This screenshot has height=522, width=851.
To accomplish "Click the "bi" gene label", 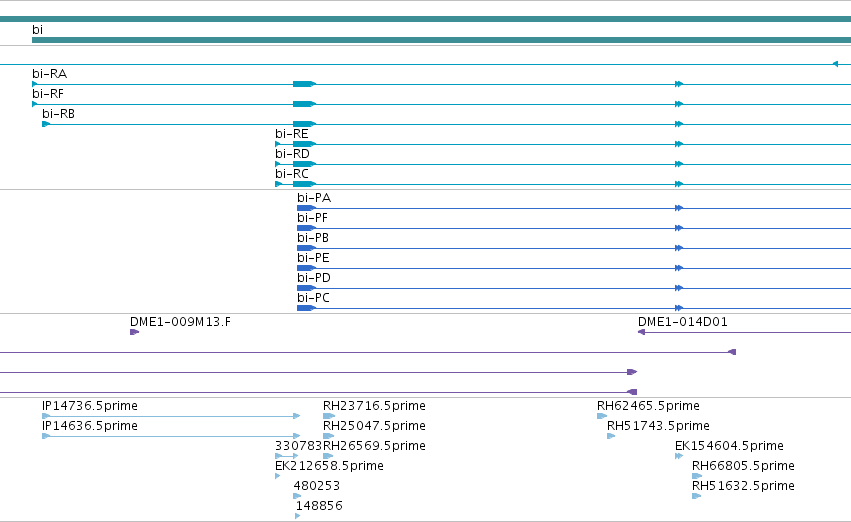I will point(37,30).
